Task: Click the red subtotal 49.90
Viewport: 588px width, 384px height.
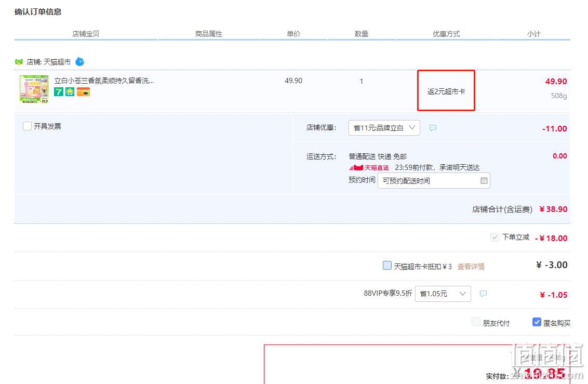Action: pos(556,82)
